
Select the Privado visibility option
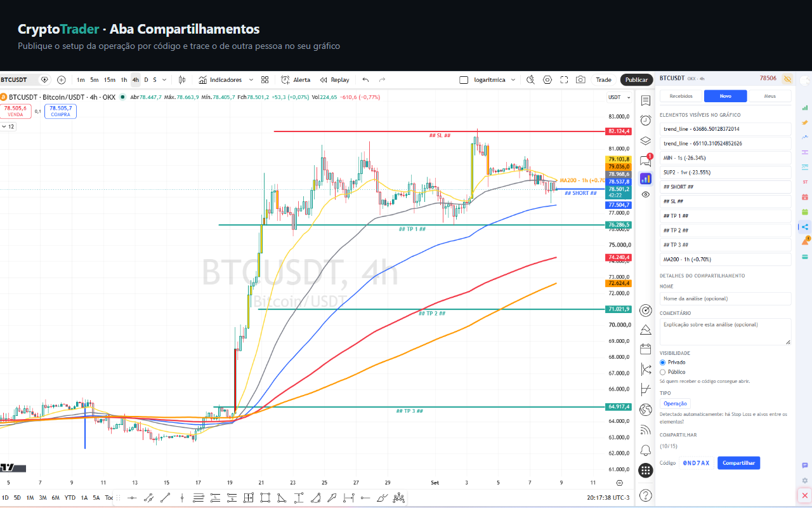(663, 362)
